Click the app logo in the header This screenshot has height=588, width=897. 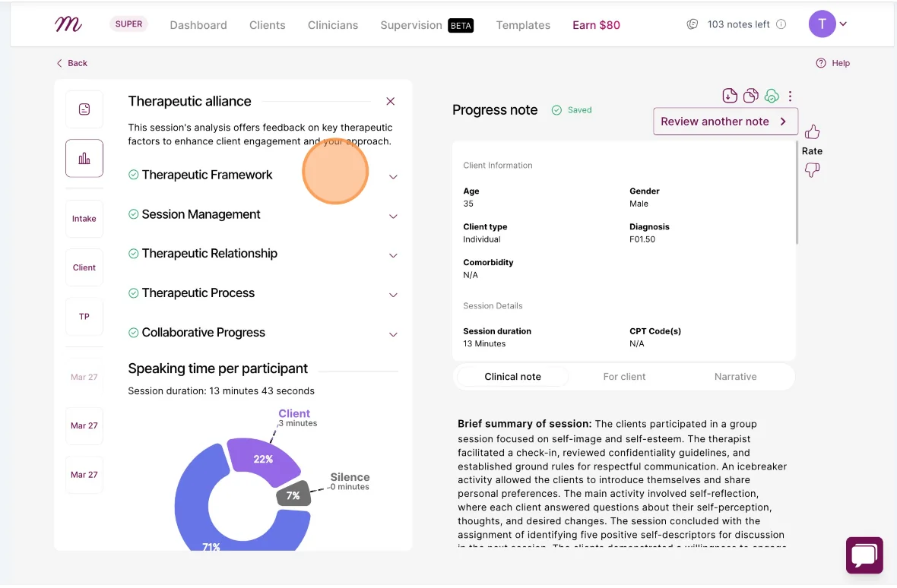point(68,24)
